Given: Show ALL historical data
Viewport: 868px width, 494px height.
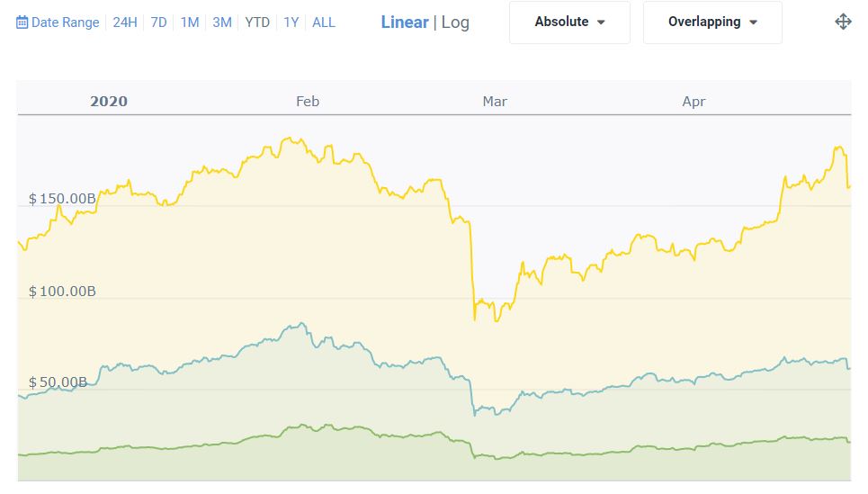Looking at the screenshot, I should tap(324, 22).
